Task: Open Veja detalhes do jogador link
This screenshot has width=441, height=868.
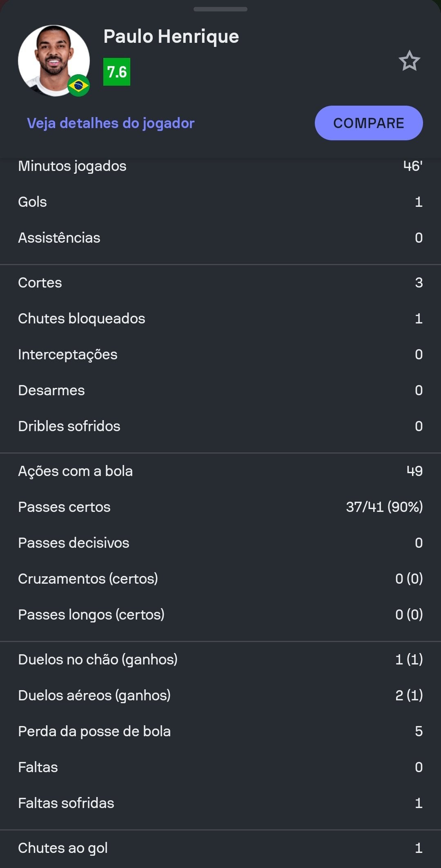Action: click(111, 123)
